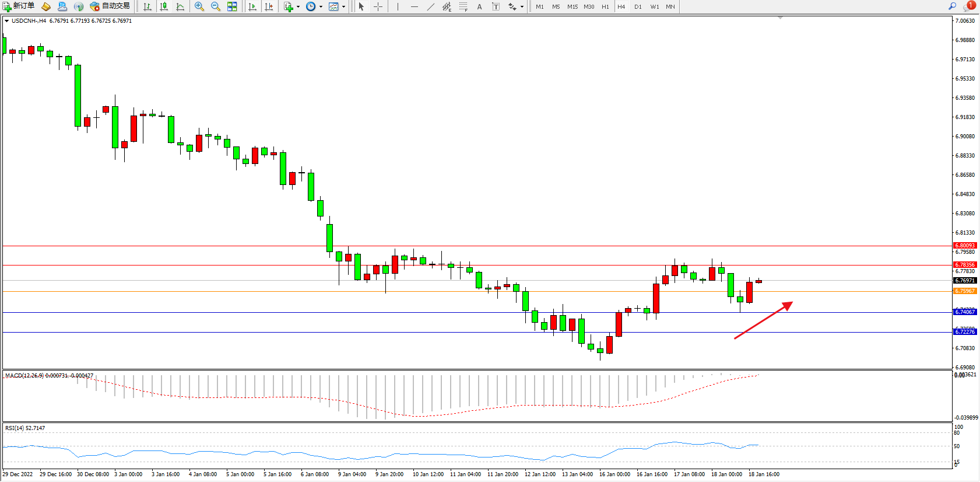Open the tile windows layout icon
Screen dimensions: 980x482
click(x=232, y=6)
